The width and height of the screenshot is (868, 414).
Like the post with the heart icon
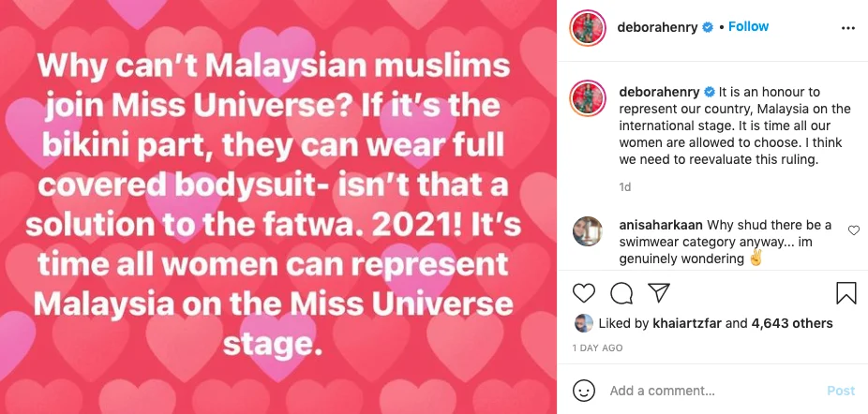(583, 293)
